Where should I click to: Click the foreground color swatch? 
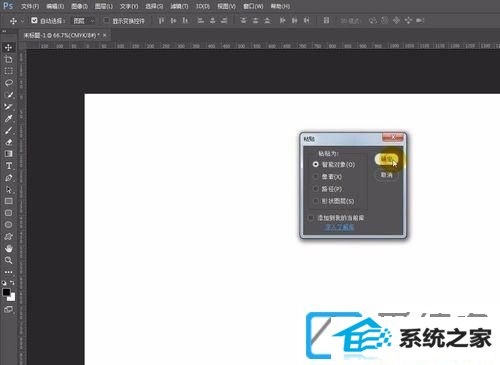point(6,292)
